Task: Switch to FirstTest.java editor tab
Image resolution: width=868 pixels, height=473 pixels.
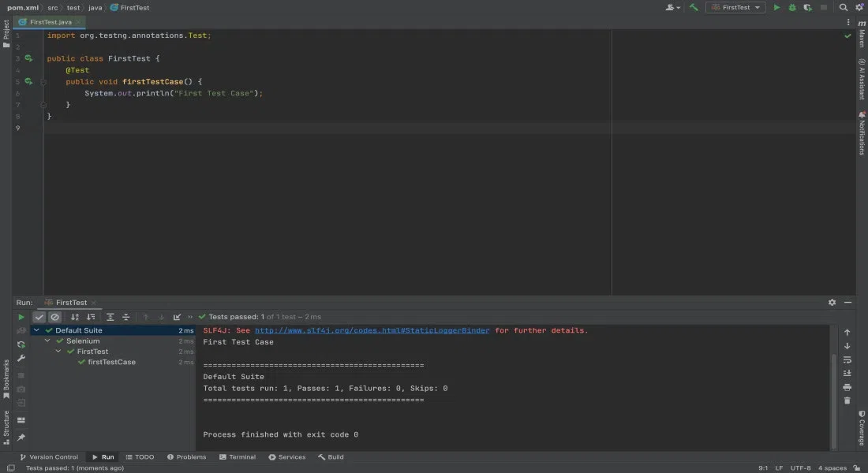Action: pyautogui.click(x=51, y=22)
